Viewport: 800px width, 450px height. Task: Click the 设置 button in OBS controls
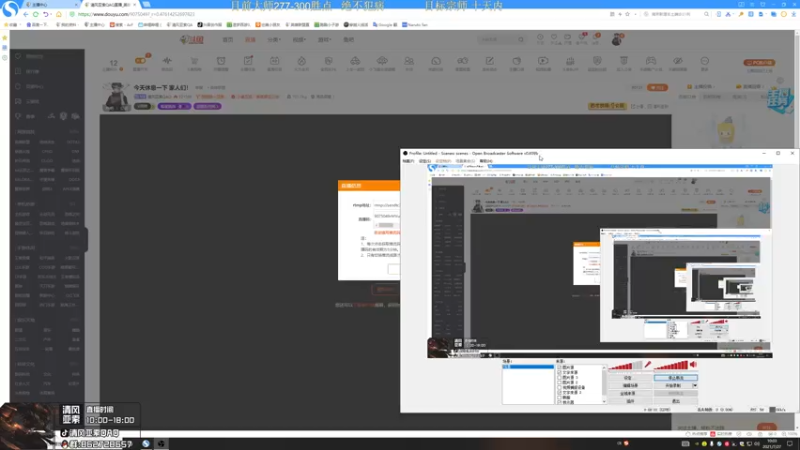pyautogui.click(x=628, y=378)
